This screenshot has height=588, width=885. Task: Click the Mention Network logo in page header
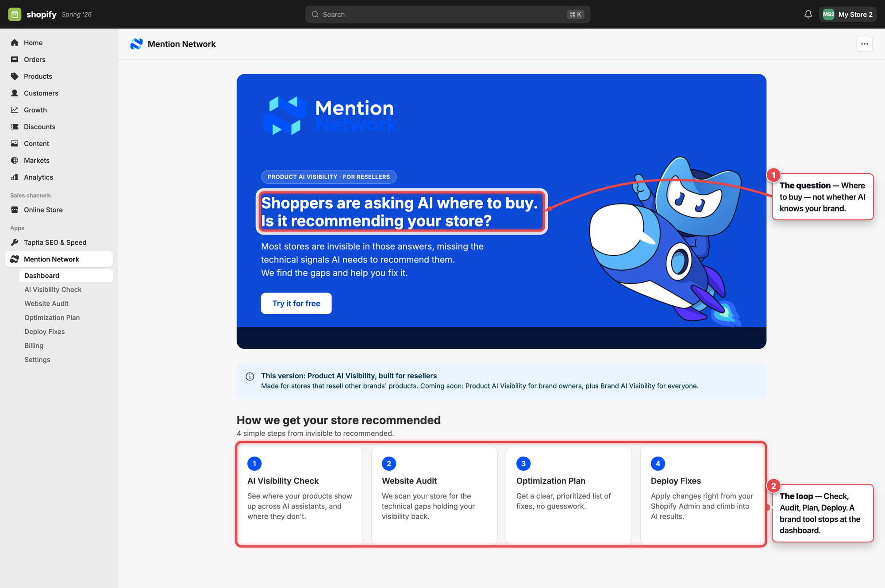click(x=136, y=44)
